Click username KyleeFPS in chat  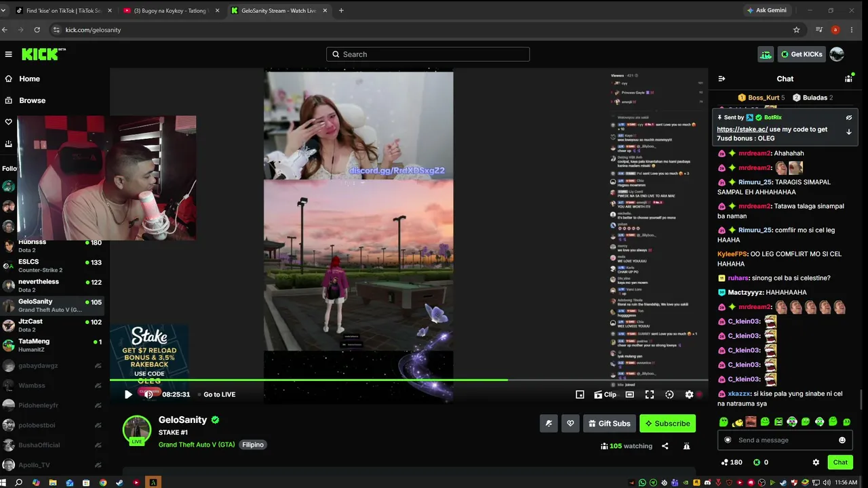[x=732, y=254]
